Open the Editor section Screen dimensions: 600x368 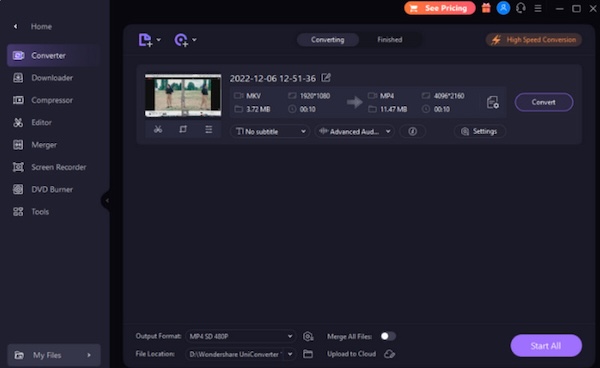41,122
